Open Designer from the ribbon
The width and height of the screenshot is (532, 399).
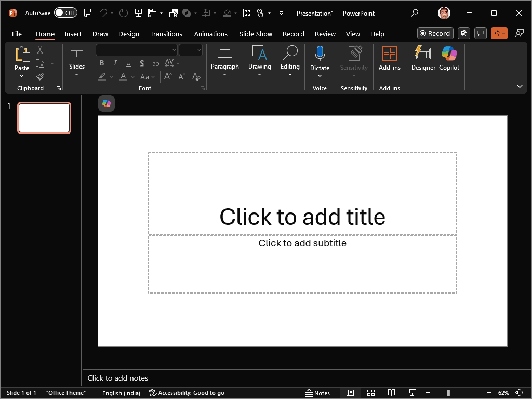coord(422,59)
